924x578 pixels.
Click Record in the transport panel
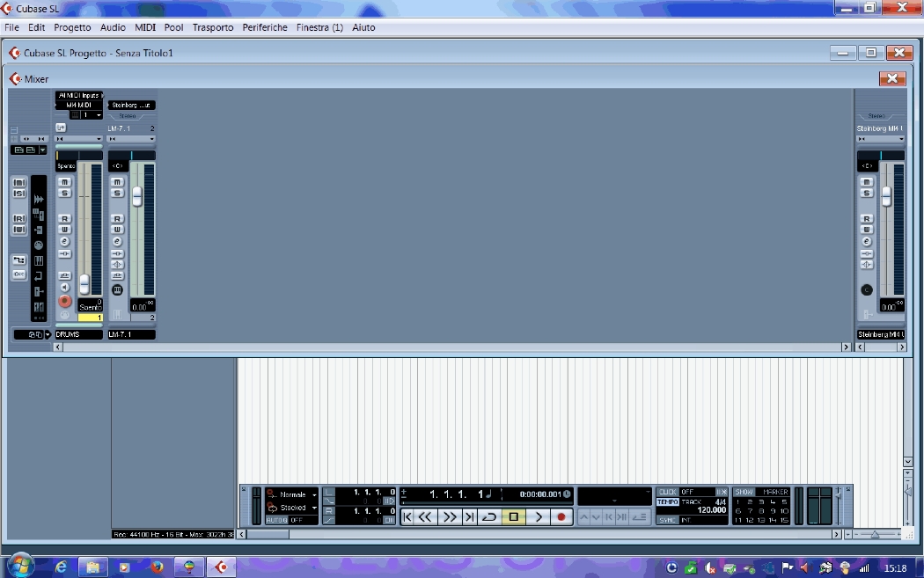(561, 516)
